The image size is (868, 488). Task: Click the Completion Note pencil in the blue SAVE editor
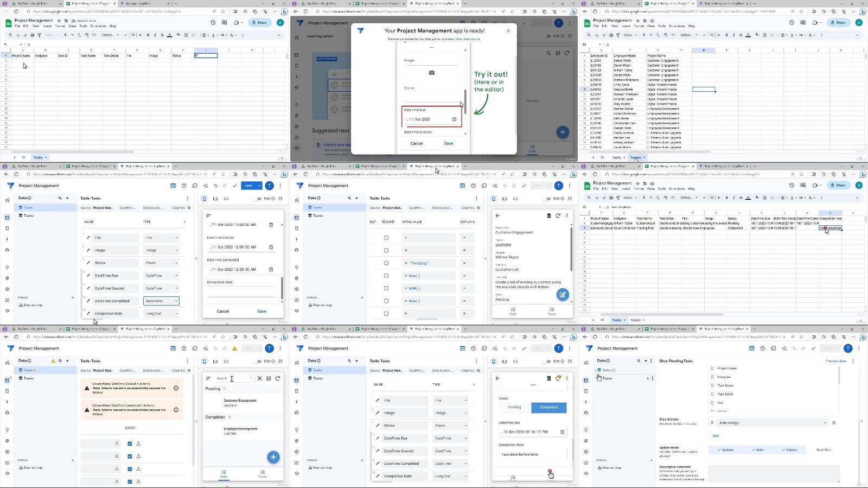click(x=88, y=314)
